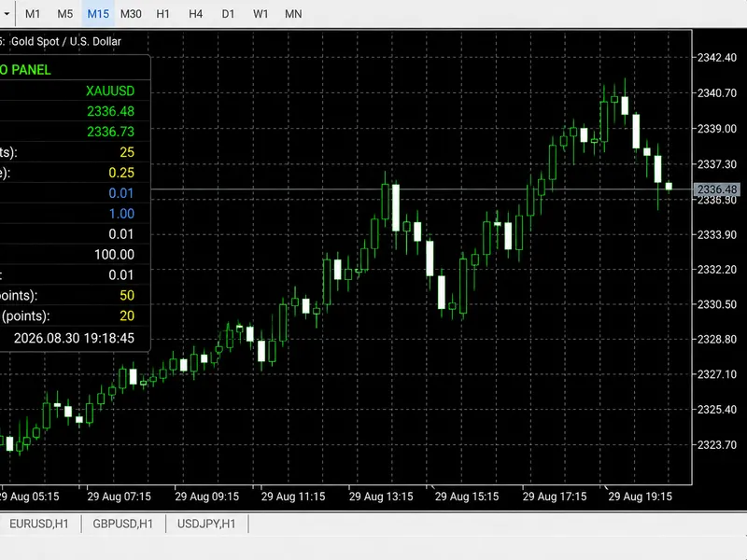Viewport: 747px width, 560px height.
Task: Click the yellow 20 points value
Action: click(127, 316)
